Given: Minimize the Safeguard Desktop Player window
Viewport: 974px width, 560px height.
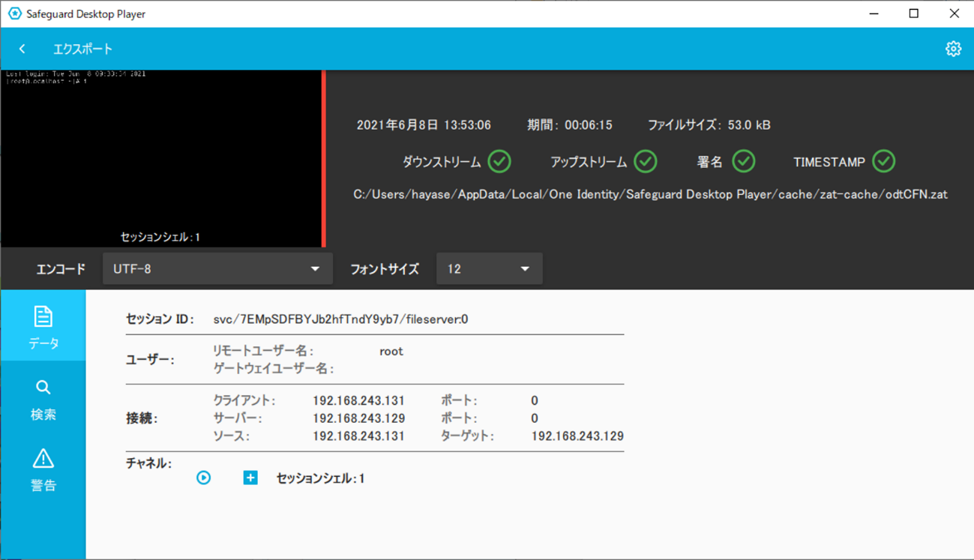Looking at the screenshot, I should click(x=874, y=13).
